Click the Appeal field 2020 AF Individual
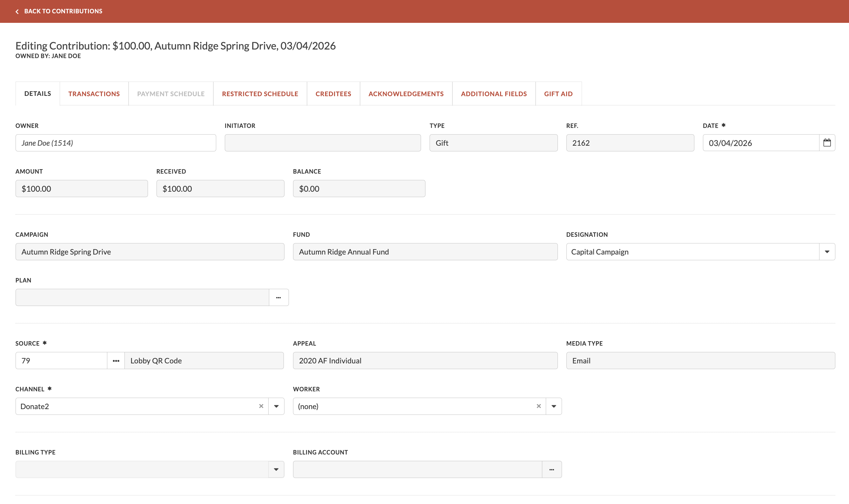The height and width of the screenshot is (504, 849). [425, 361]
